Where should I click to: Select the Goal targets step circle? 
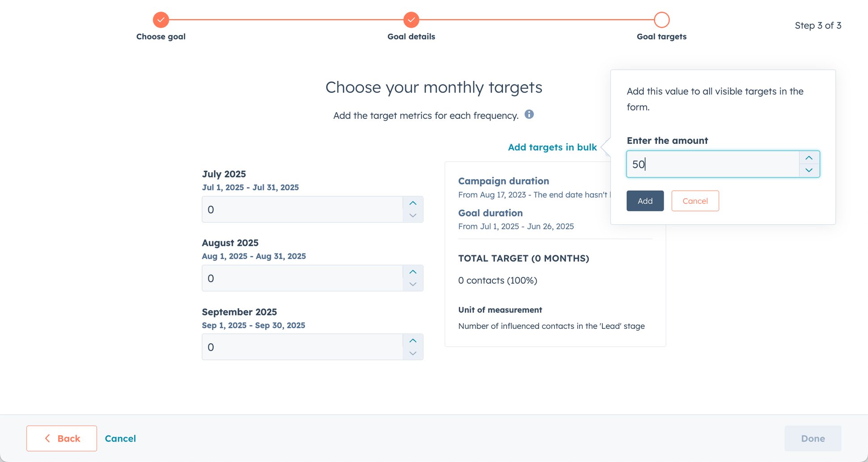[661, 20]
